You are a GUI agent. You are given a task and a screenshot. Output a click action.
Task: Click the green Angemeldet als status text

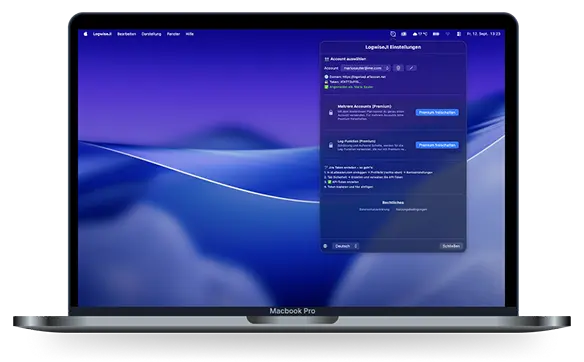click(351, 87)
